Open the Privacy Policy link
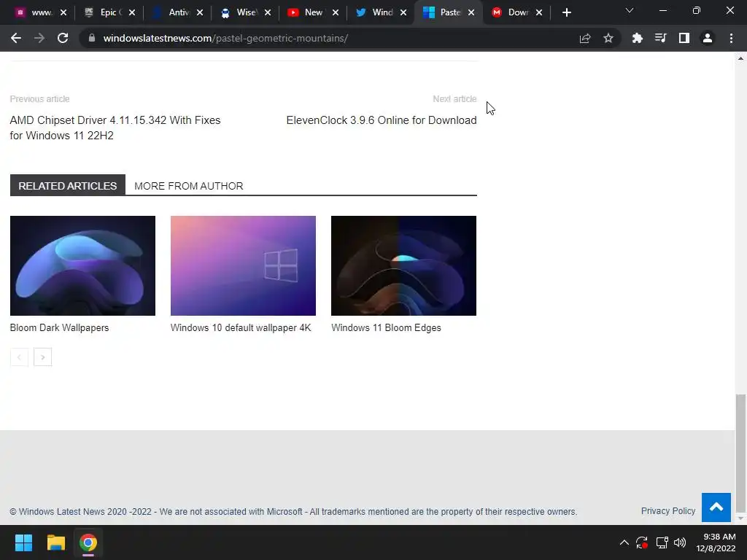The height and width of the screenshot is (560, 747). pos(668,511)
